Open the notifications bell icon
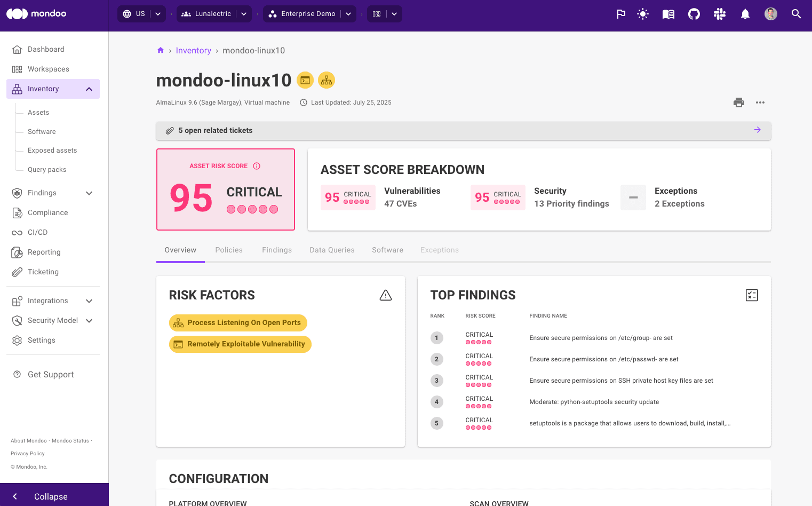Screen dimensions: 812x506 pyautogui.click(x=745, y=14)
